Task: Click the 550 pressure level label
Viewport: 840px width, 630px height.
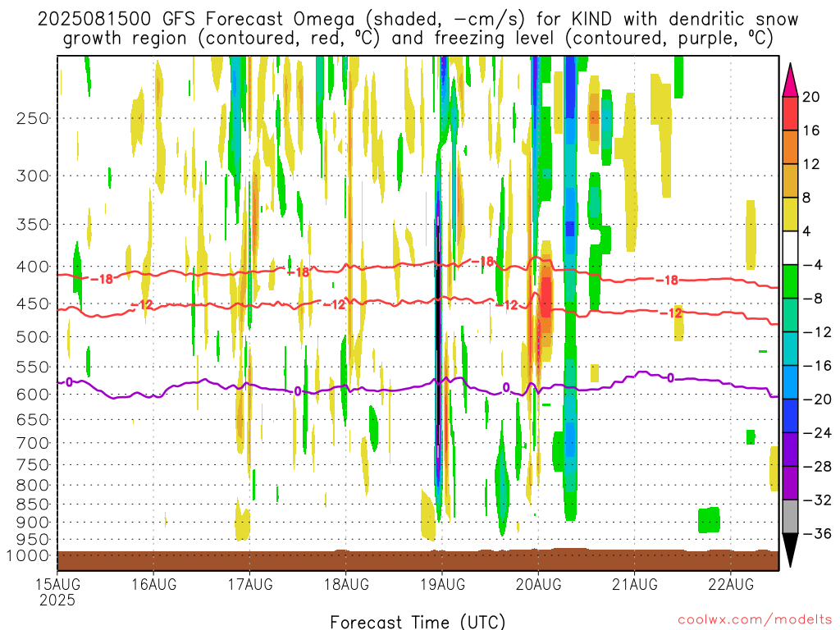Action: pos(33,367)
